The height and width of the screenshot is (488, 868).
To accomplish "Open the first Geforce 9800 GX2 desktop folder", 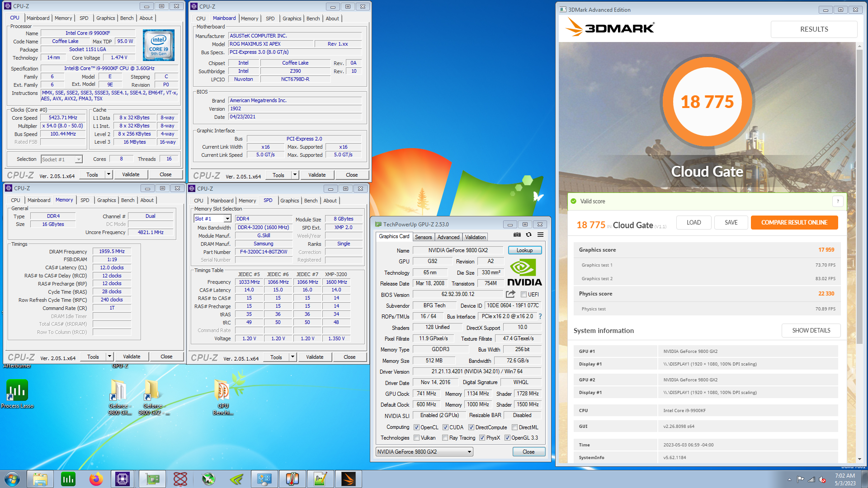I will pyautogui.click(x=119, y=397).
